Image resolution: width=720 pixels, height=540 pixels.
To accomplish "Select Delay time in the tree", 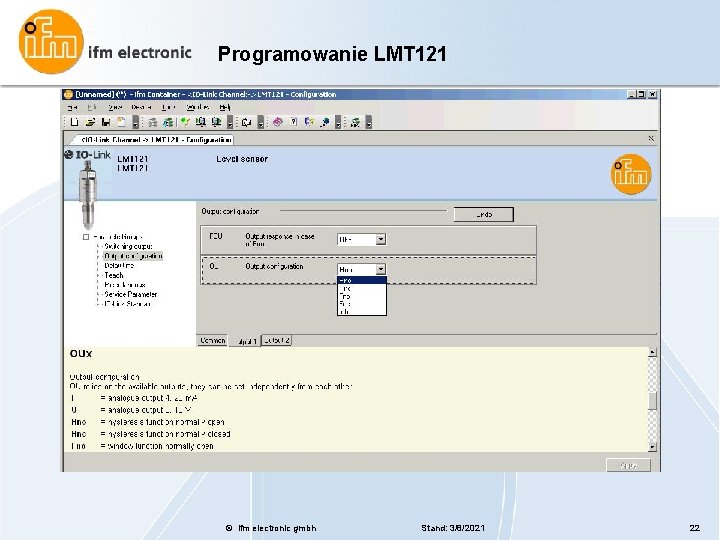I will click(119, 266).
